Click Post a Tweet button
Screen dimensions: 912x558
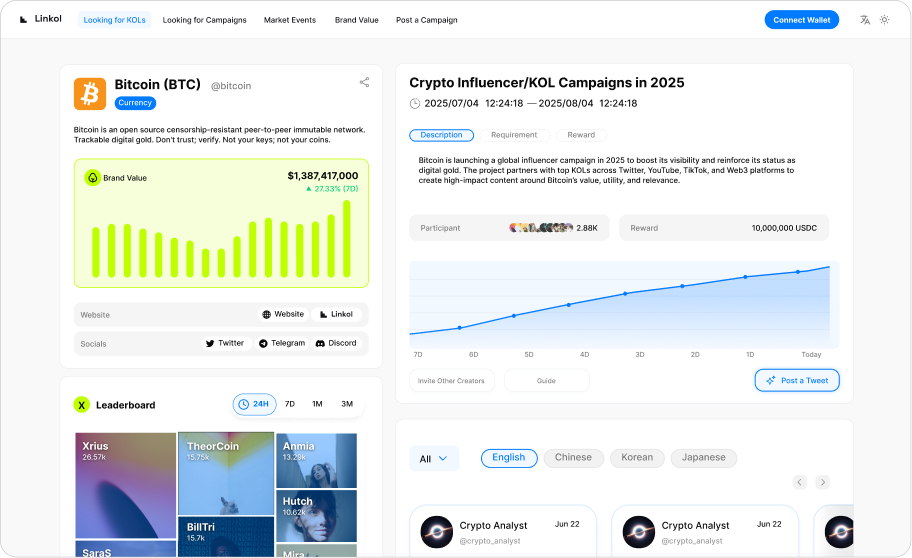797,381
